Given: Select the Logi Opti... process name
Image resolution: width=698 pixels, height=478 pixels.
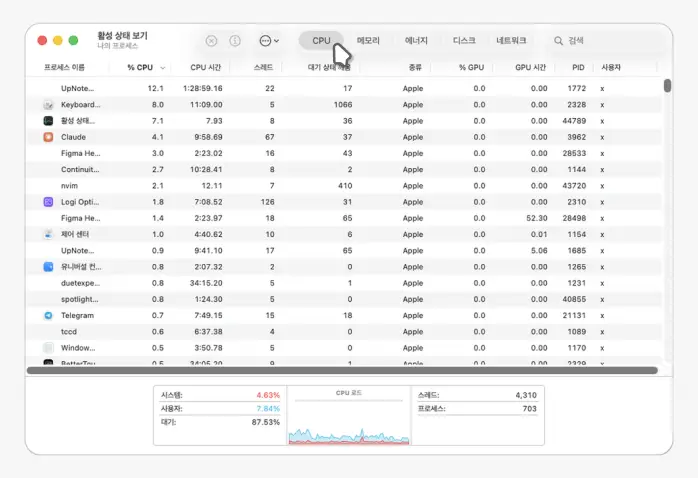Looking at the screenshot, I should (80, 202).
